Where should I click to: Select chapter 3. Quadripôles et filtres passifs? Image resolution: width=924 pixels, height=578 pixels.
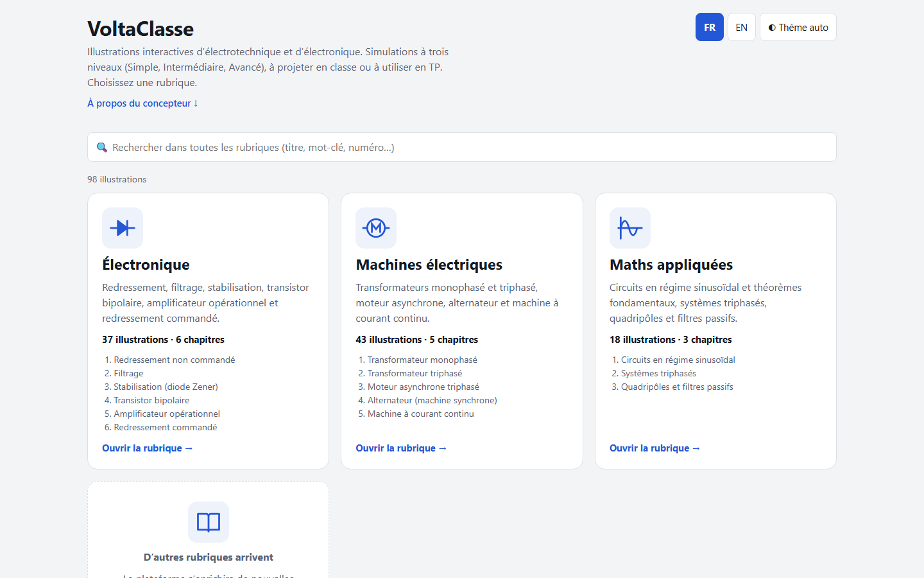point(672,387)
